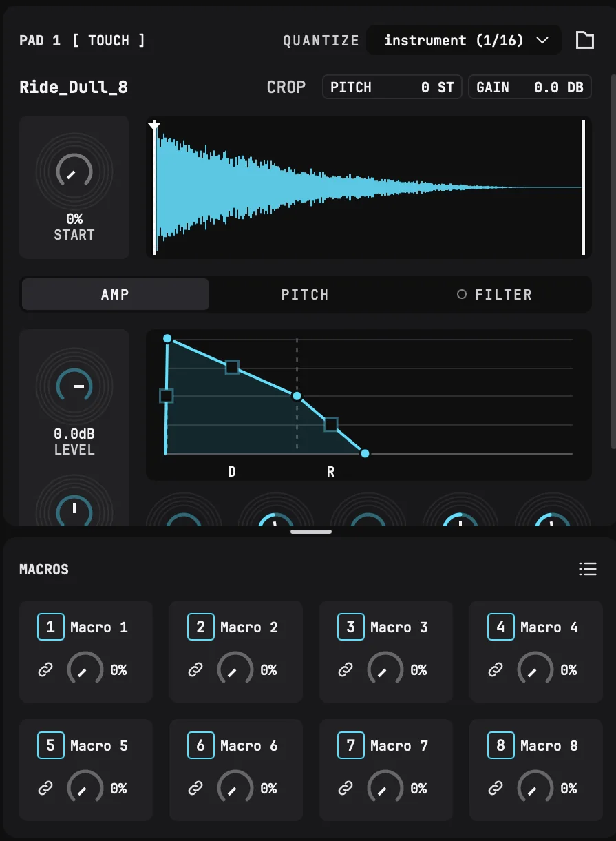The width and height of the screenshot is (616, 841).
Task: Click the START knob
Action: click(74, 170)
